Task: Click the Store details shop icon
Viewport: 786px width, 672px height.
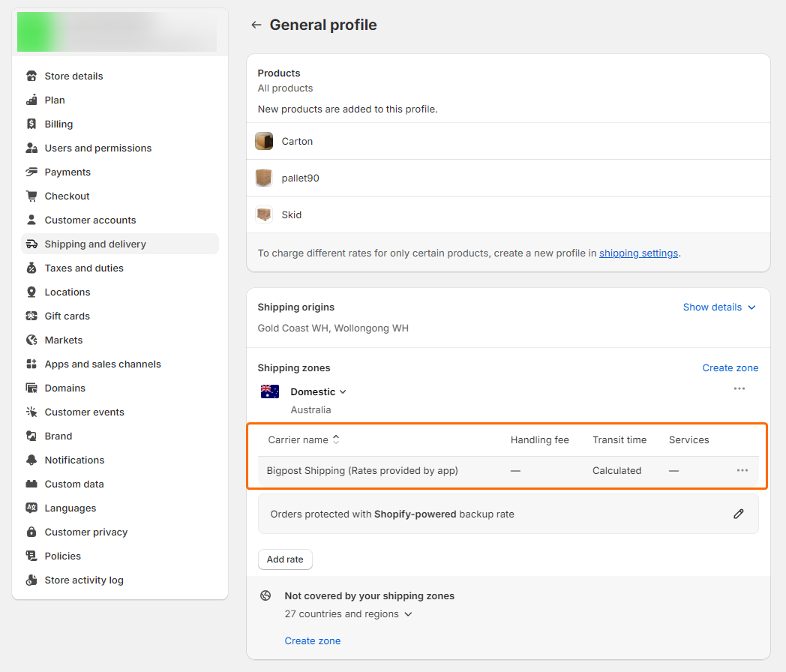Action: click(x=31, y=76)
